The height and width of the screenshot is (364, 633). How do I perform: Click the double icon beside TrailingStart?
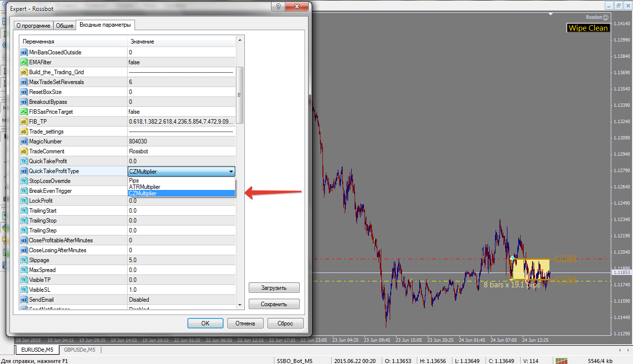coord(24,211)
